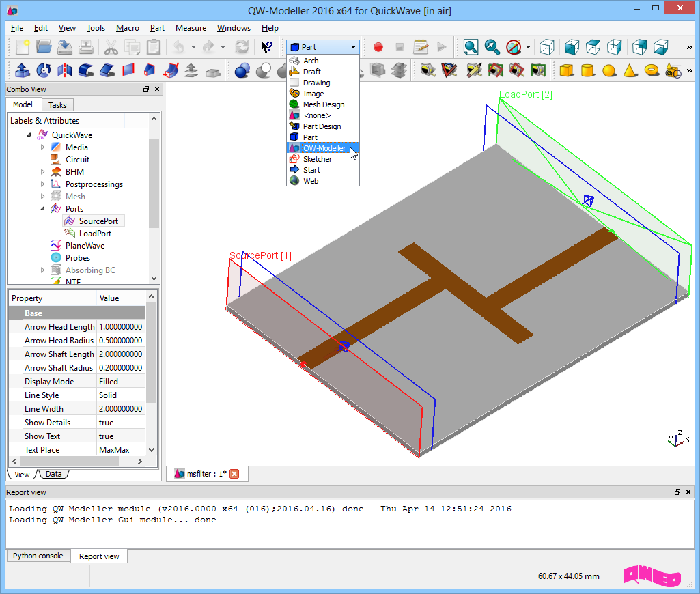Click the Fit Selection magnifier arrow icon

(x=492, y=47)
